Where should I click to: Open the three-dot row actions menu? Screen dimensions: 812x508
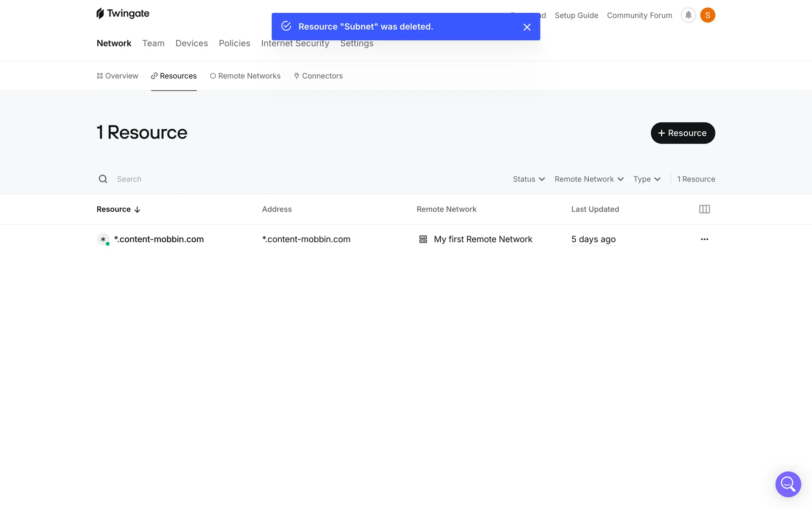(704, 239)
